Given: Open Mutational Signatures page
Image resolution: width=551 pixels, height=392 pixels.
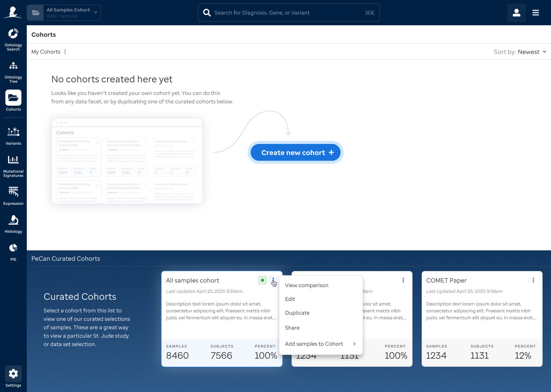Looking at the screenshot, I should click(13, 165).
